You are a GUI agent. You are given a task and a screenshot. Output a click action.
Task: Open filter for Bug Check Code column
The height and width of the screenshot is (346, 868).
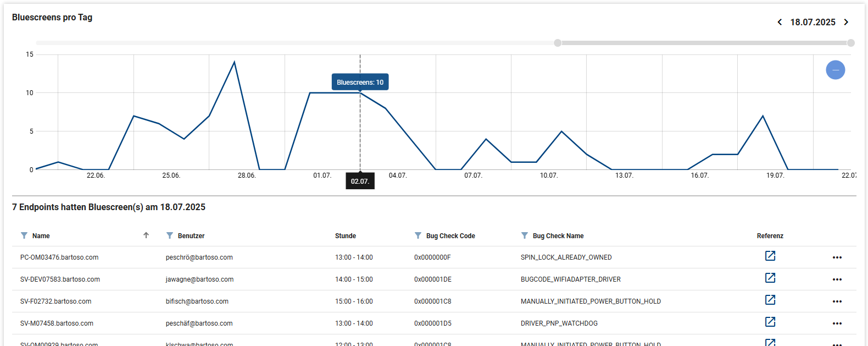(418, 235)
